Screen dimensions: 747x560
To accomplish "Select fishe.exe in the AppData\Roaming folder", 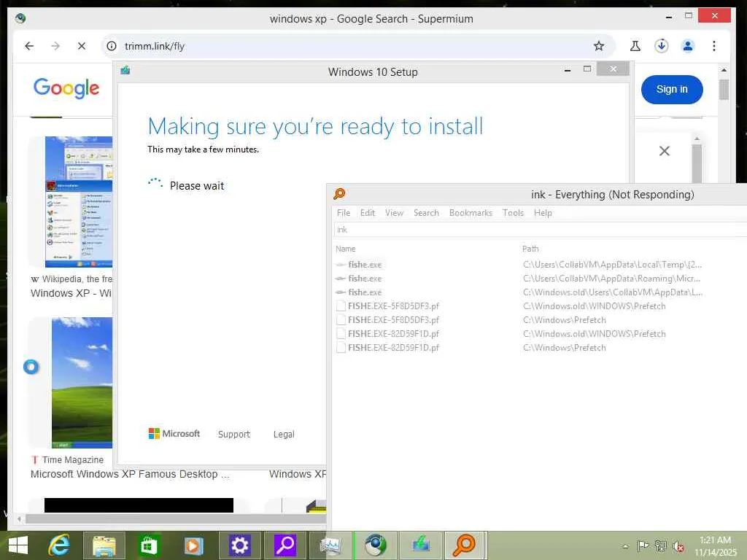I will coord(365,279).
